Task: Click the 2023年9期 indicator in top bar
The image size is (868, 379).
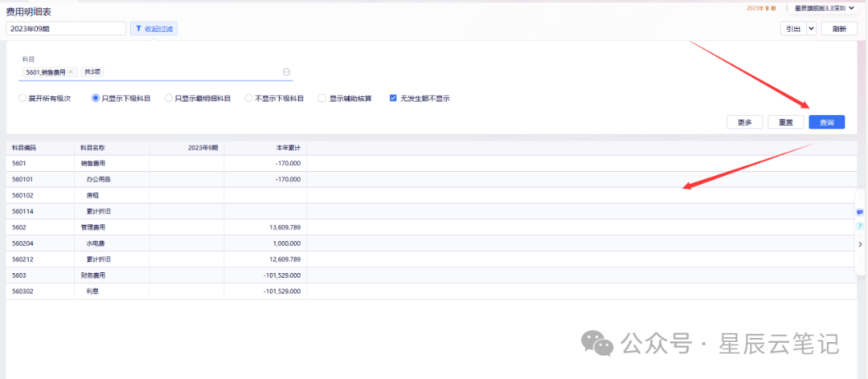Action: click(762, 8)
